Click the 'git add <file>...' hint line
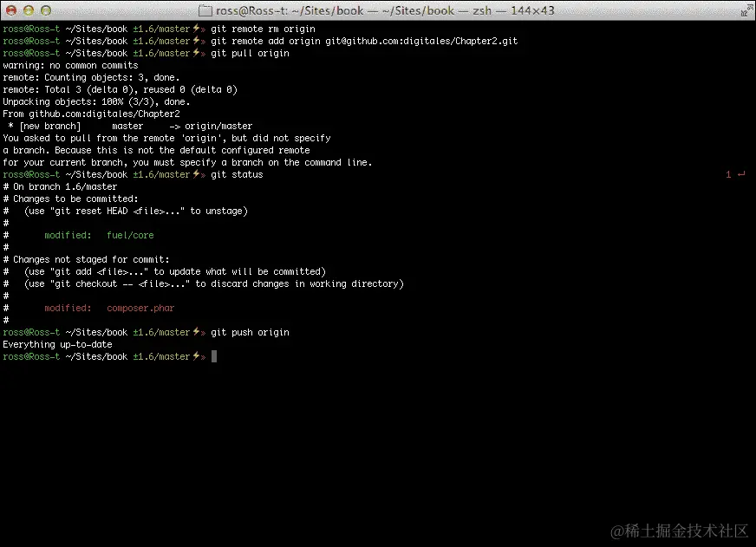 [x=165, y=271]
